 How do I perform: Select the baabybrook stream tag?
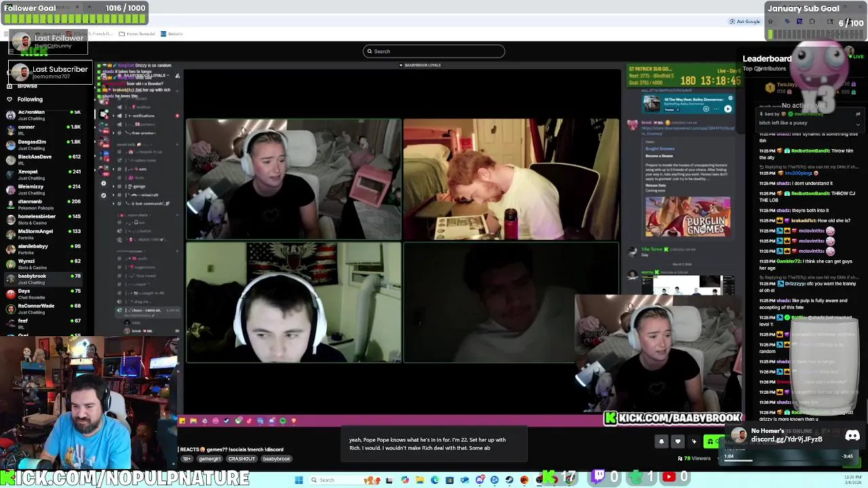(276, 459)
